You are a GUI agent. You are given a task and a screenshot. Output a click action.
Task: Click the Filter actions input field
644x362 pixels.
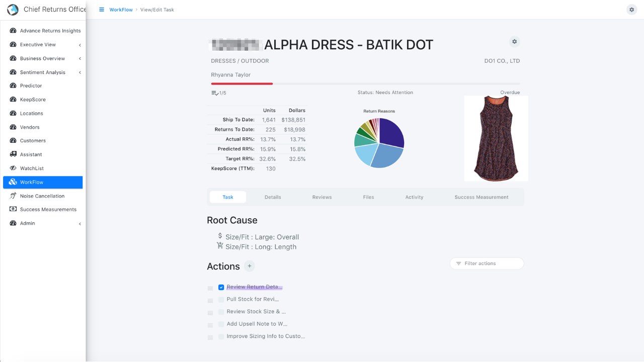point(491,263)
